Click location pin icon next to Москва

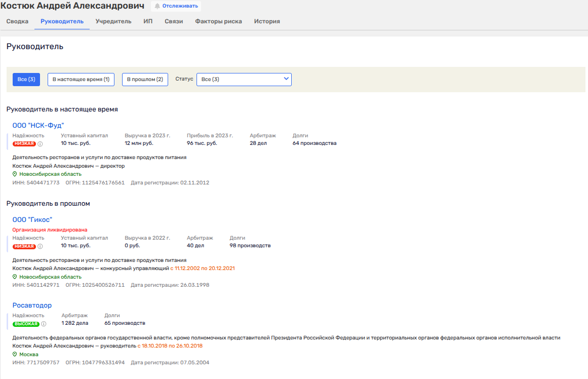coord(15,355)
